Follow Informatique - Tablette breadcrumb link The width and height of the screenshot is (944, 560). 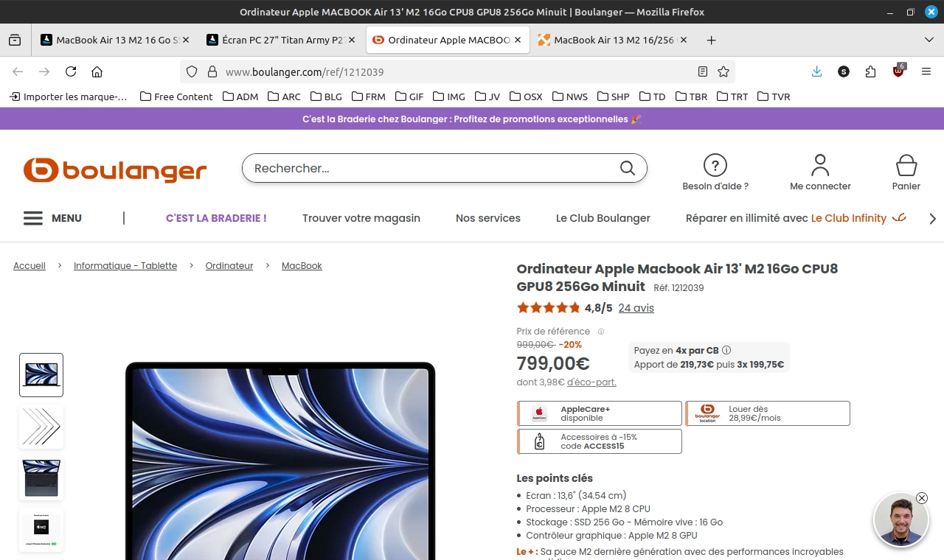tap(125, 266)
